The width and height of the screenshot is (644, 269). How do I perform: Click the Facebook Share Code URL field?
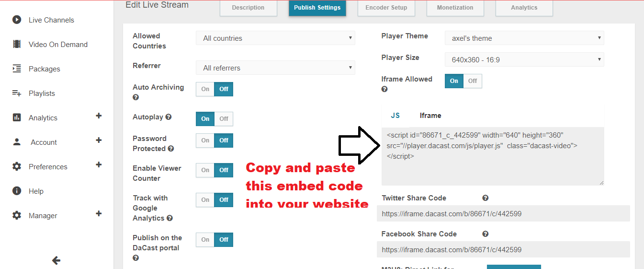click(x=503, y=250)
